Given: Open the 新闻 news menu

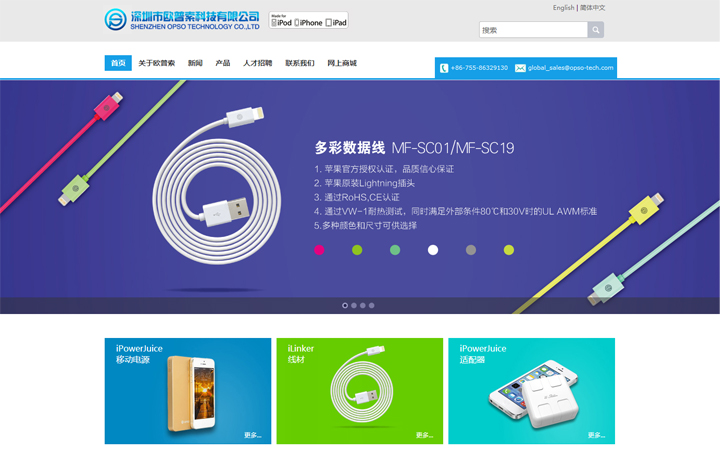Looking at the screenshot, I should click(195, 63).
